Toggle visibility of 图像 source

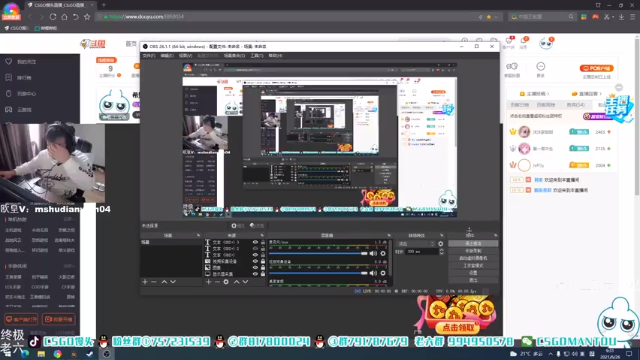(255, 268)
